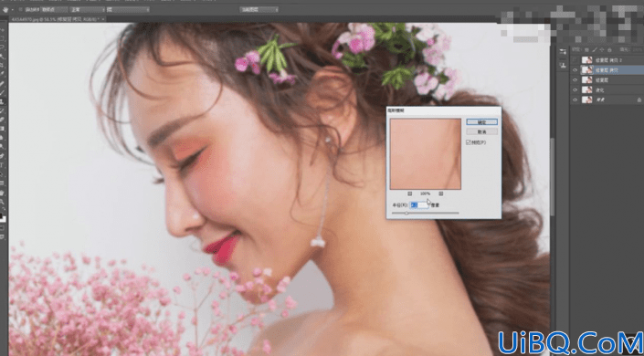The image size is (644, 356).
Task: Click the lock image pixels brush icon
Action: (595, 49)
